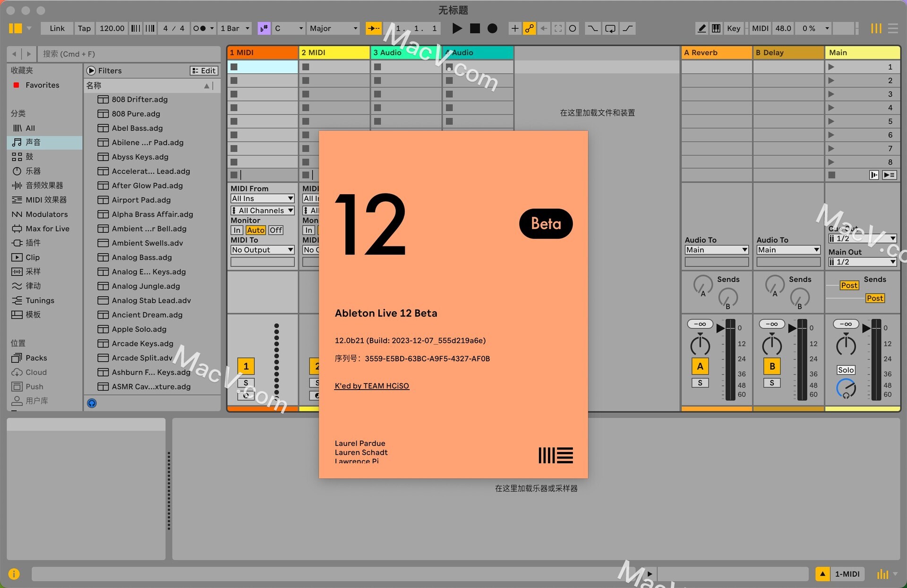
Task: Select the Audio Effects category
Action: point(45,186)
